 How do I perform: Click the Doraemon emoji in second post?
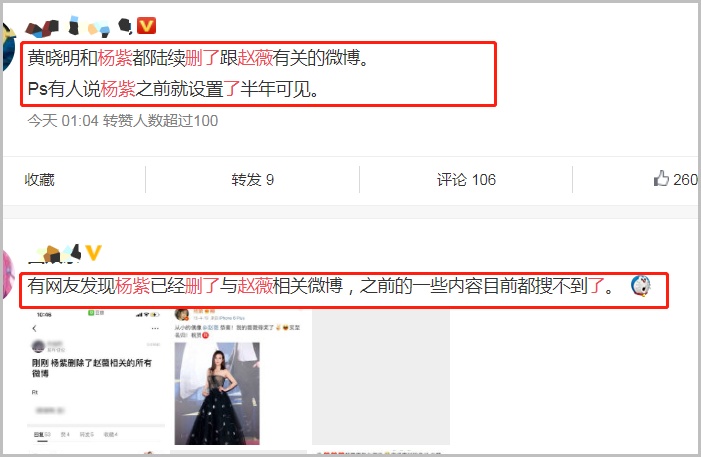(x=641, y=285)
